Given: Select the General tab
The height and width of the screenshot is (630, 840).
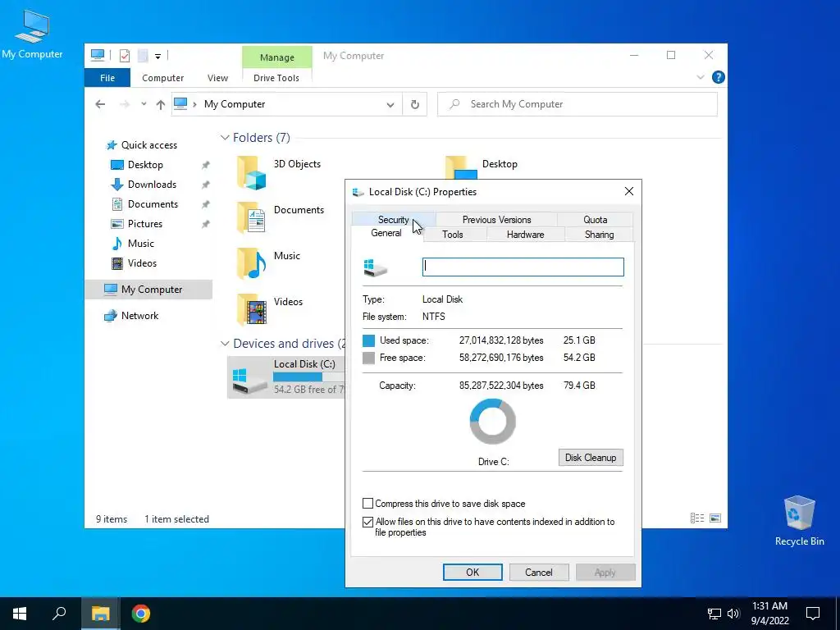Looking at the screenshot, I should [x=386, y=233].
